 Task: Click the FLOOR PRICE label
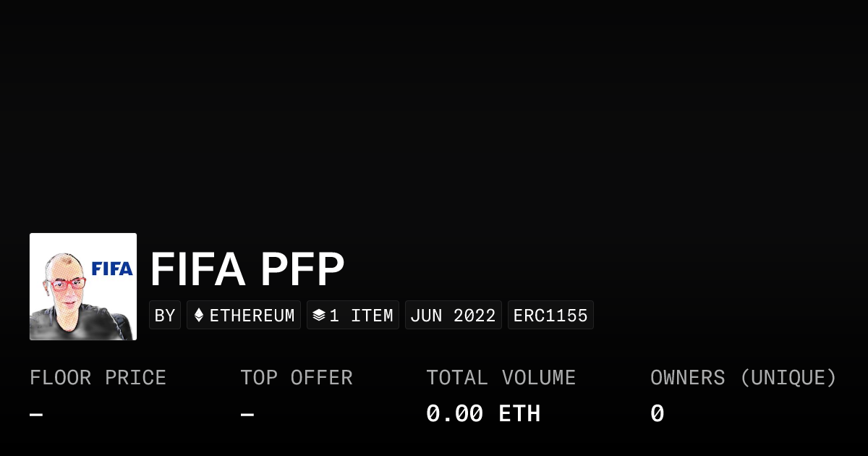[x=98, y=378]
